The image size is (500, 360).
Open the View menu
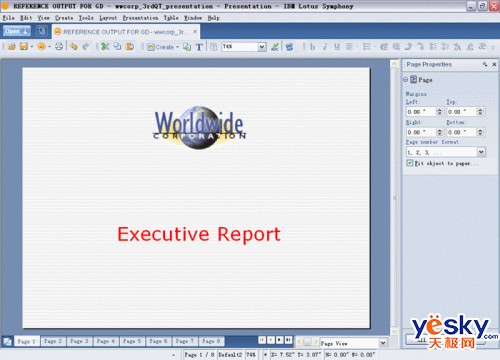point(43,18)
